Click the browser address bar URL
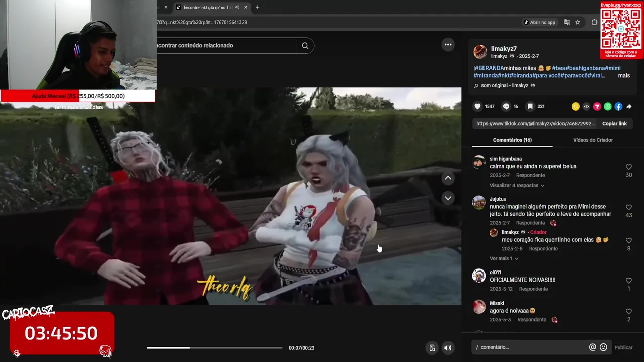The image size is (644, 362). tap(202, 22)
